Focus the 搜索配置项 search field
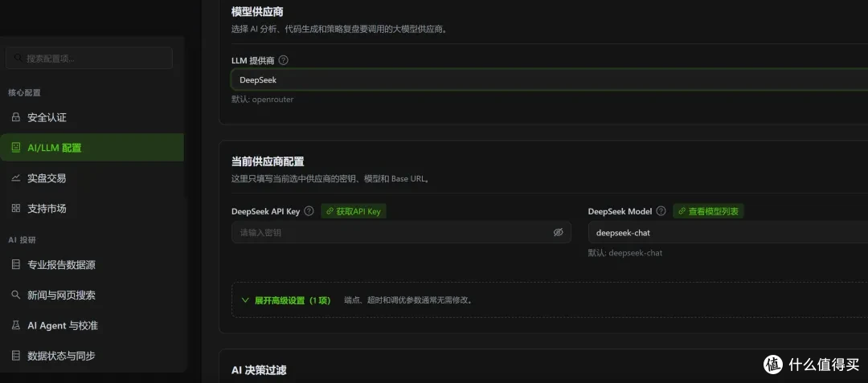Viewport: 868px width, 383px height. [x=89, y=58]
